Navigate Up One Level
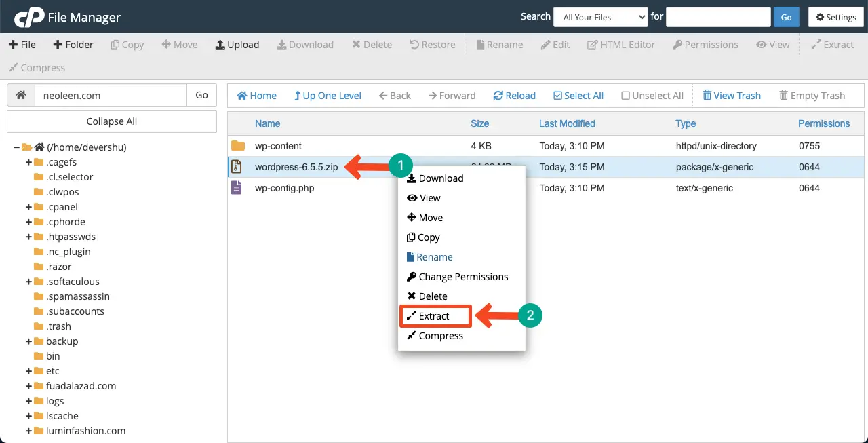 point(328,96)
